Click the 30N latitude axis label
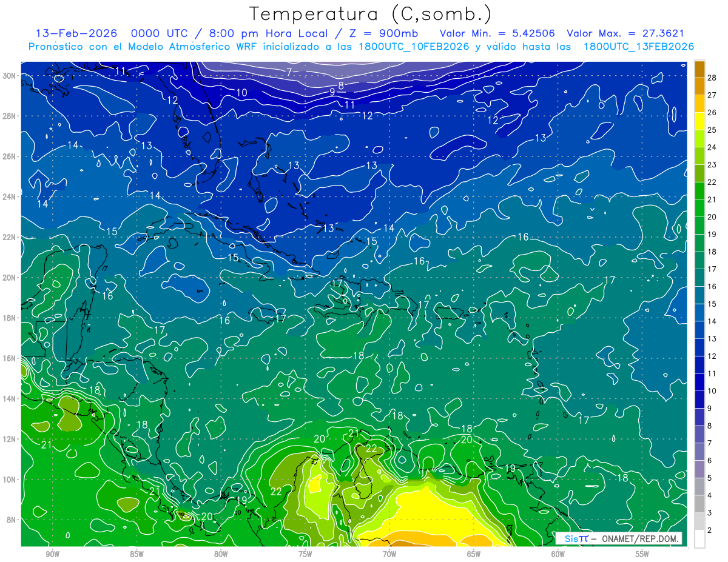Image resolution: width=728 pixels, height=562 pixels. pos(10,76)
